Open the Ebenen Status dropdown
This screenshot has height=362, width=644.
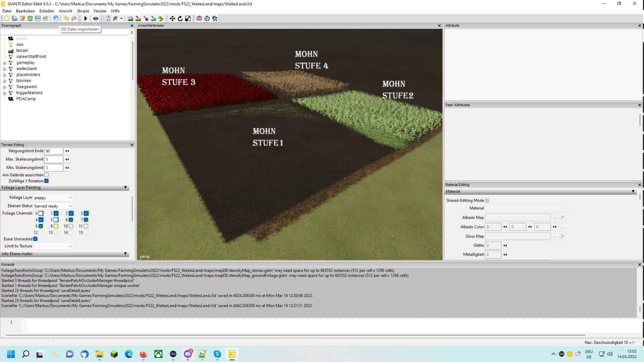click(x=53, y=206)
